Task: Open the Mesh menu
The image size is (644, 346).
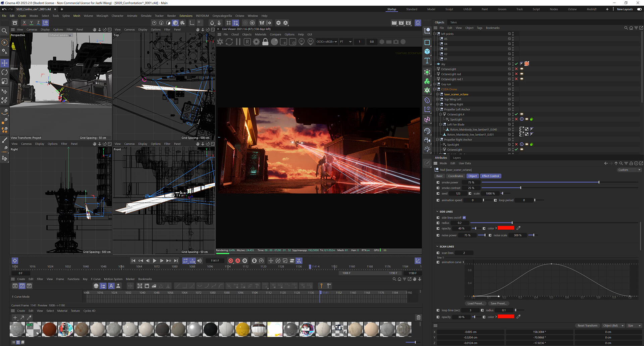Action: (77, 16)
